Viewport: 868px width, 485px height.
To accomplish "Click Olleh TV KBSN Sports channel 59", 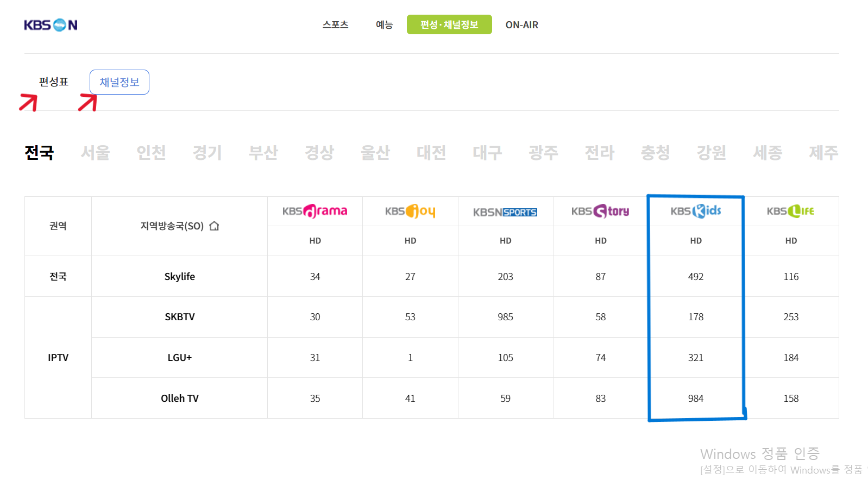I will (505, 398).
